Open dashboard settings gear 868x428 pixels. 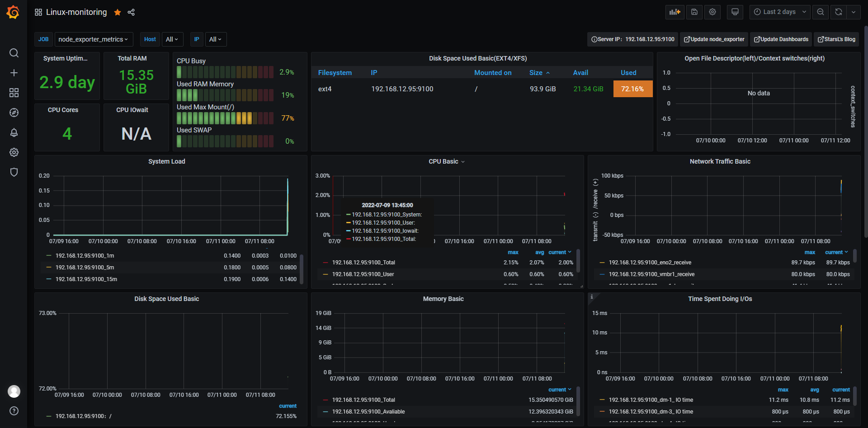point(712,12)
